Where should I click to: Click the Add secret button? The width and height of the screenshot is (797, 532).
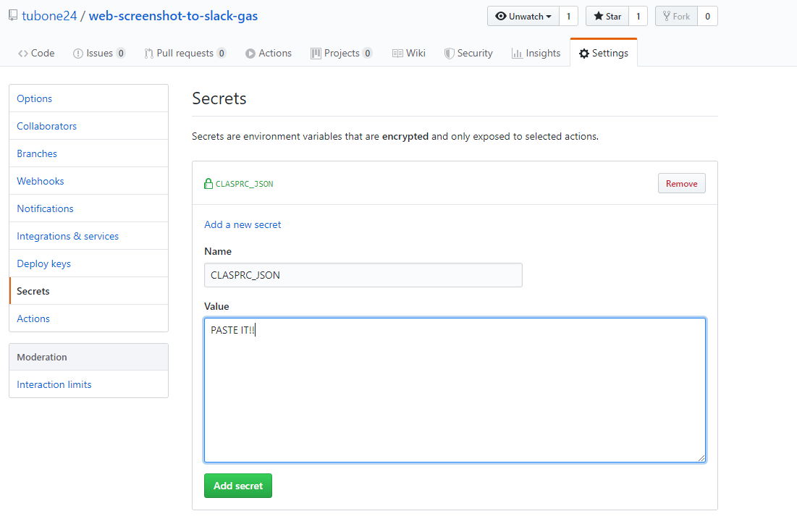(x=238, y=486)
